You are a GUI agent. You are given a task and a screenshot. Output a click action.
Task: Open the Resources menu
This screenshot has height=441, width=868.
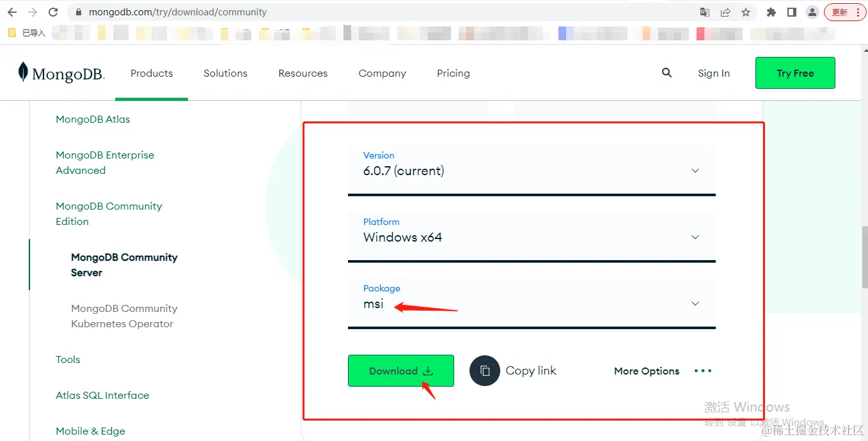click(x=303, y=73)
